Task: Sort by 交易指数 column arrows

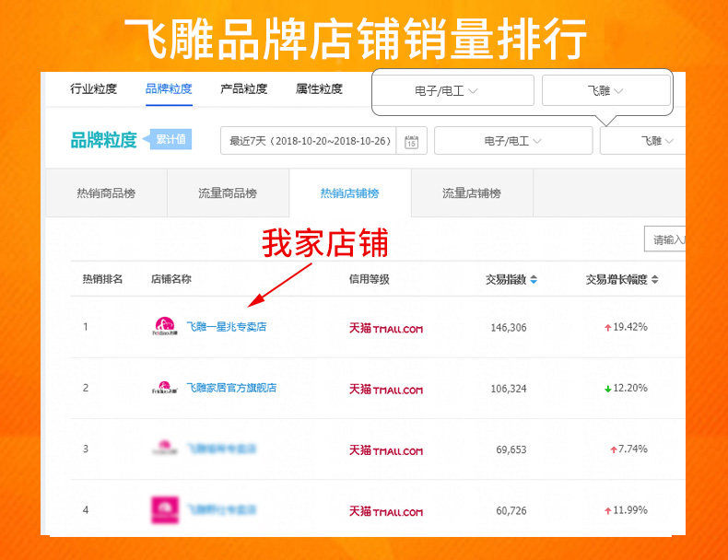Action: click(x=534, y=279)
